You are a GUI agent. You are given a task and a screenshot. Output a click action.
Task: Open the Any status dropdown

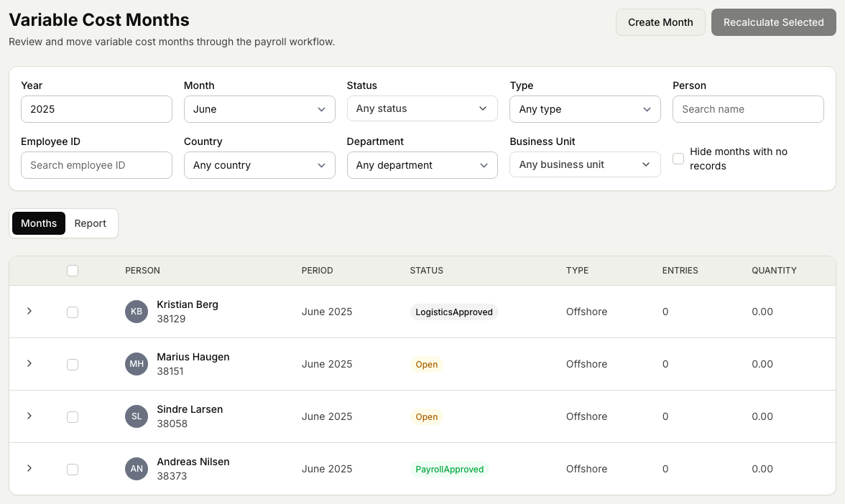[422, 109]
